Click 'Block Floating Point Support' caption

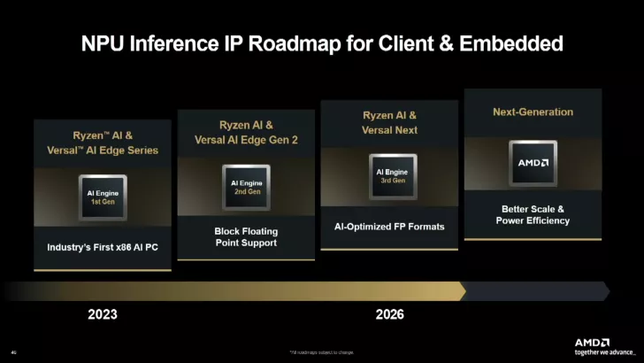(246, 236)
